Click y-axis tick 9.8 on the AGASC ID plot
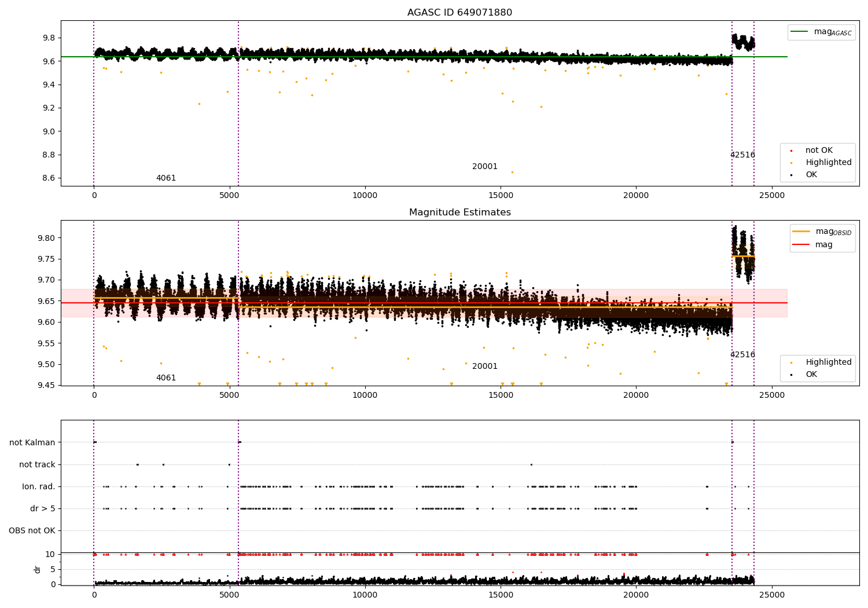Image resolution: width=868 pixels, height=608 pixels. (49, 38)
